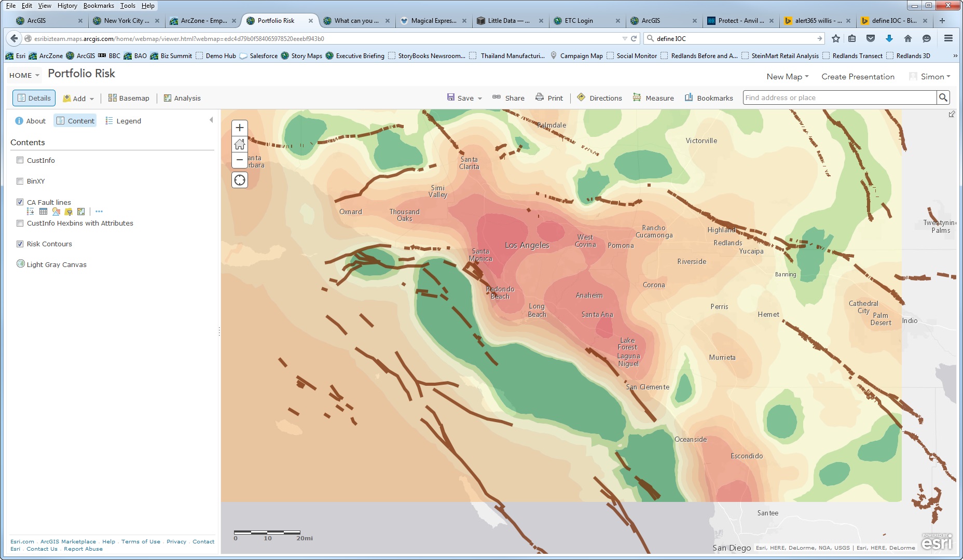
Task: Close the Portfolio Risk tab
Action: pyautogui.click(x=311, y=21)
